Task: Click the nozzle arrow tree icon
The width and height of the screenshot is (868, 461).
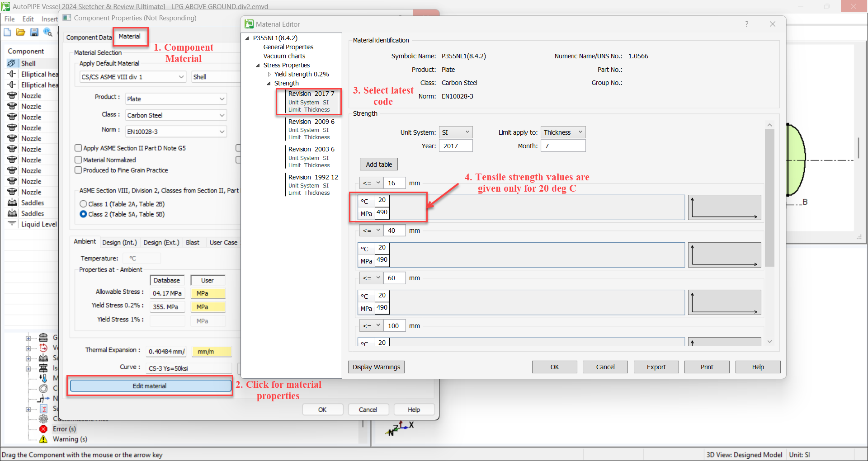Action: [43, 399]
